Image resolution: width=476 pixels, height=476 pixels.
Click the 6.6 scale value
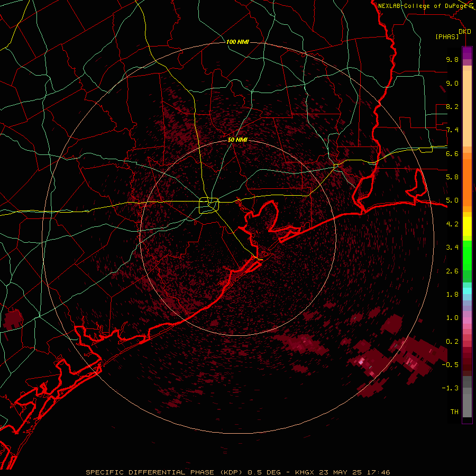pyautogui.click(x=452, y=153)
